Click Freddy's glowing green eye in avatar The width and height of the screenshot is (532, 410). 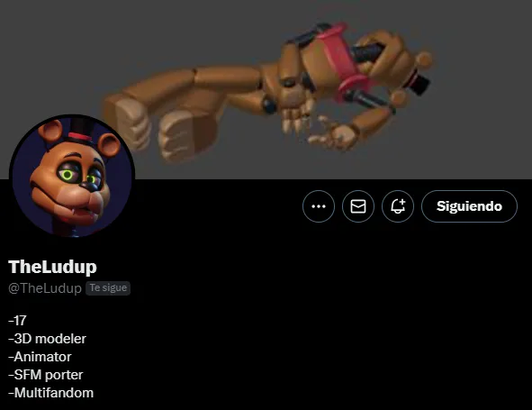(68, 175)
